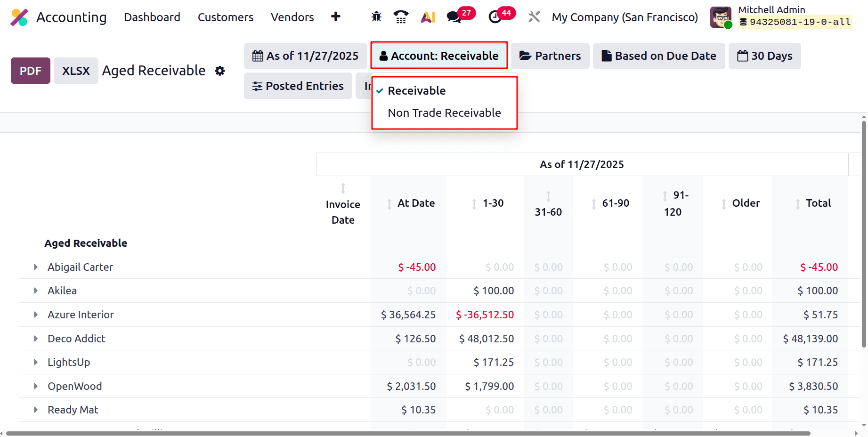Open the bug debug tools icon
This screenshot has height=437, width=868.
pyautogui.click(x=376, y=17)
